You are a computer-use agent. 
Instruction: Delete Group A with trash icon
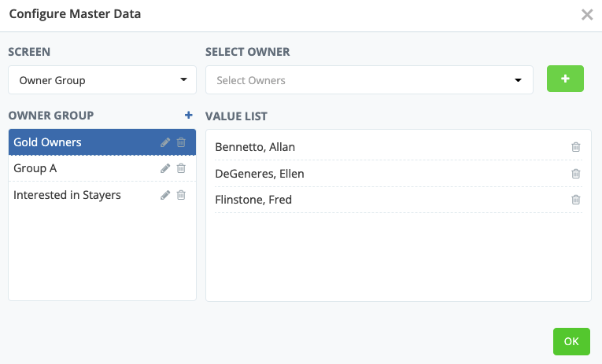(x=181, y=168)
